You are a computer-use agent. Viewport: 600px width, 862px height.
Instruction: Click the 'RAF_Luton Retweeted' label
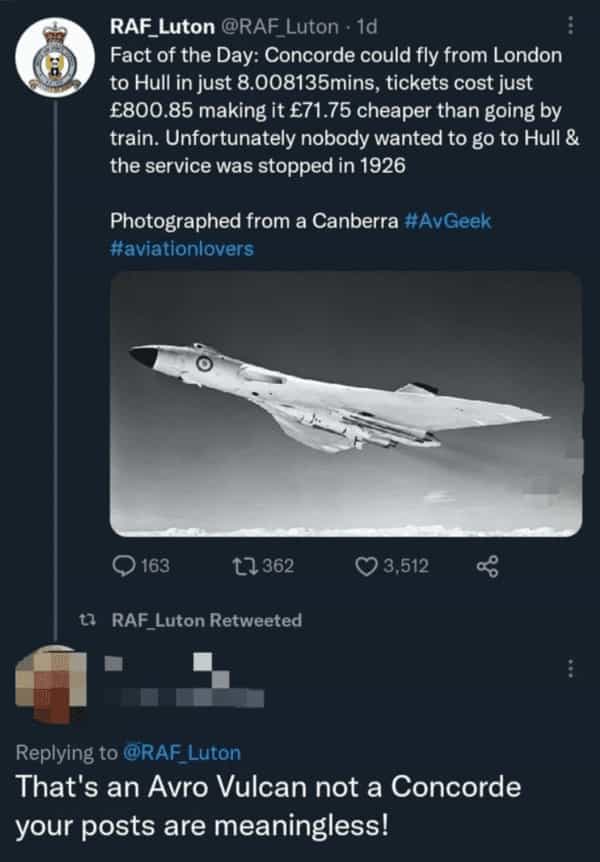tap(205, 620)
